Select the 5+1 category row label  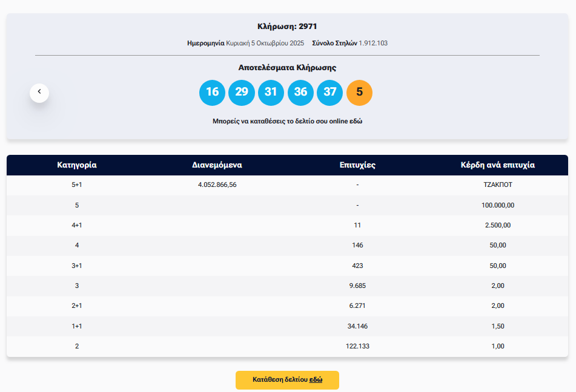77,185
